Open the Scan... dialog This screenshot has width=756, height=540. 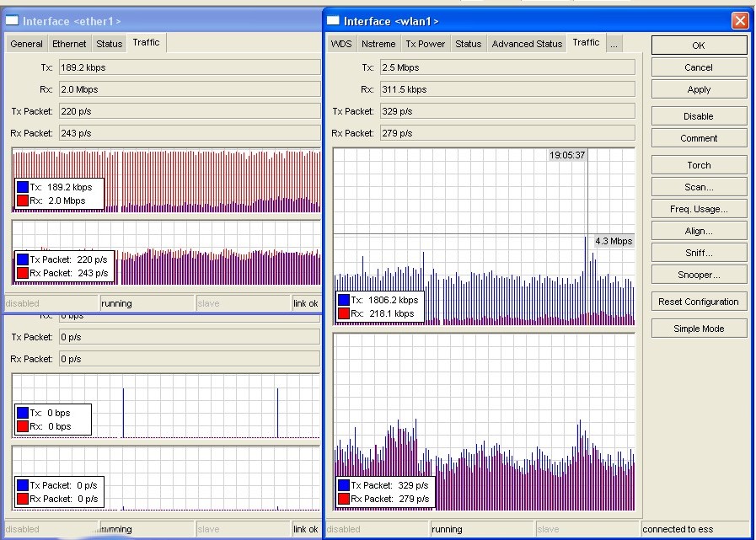(699, 187)
